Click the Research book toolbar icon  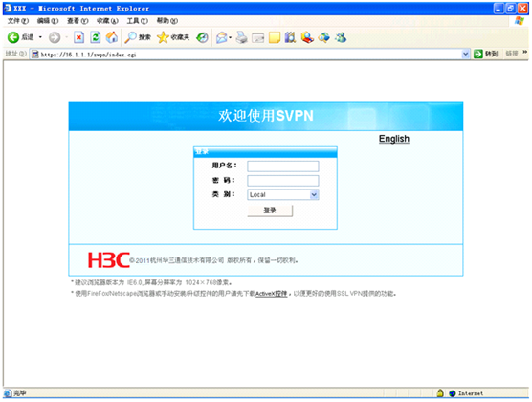290,37
